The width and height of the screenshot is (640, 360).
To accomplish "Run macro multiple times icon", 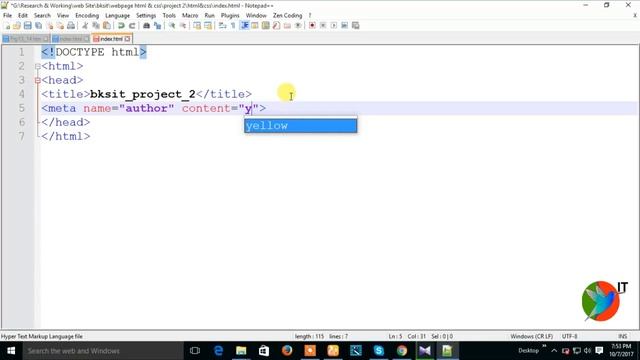I will point(344,25).
